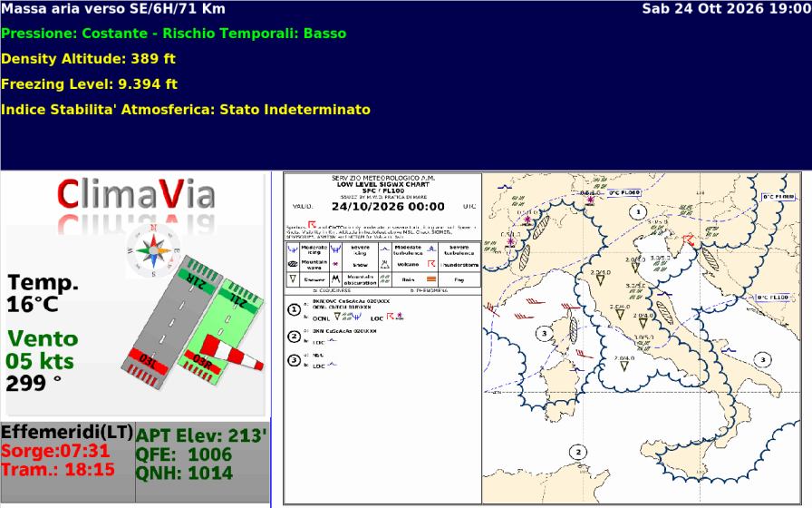The height and width of the screenshot is (508, 812).
Task: Click 'SERVIZIO METEOROLOGICO A.M.' header
Action: tap(383, 178)
